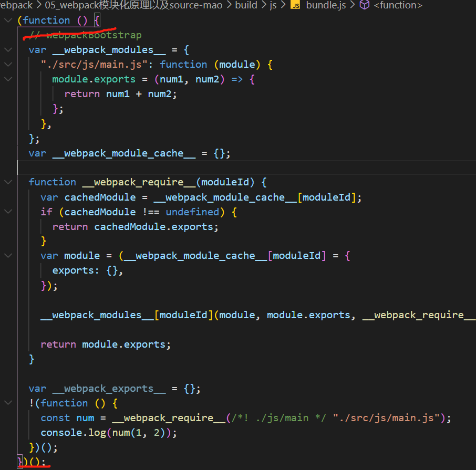Collapse the var module assignment fold
Image resolution: width=476 pixels, height=470 pixels.
point(8,256)
